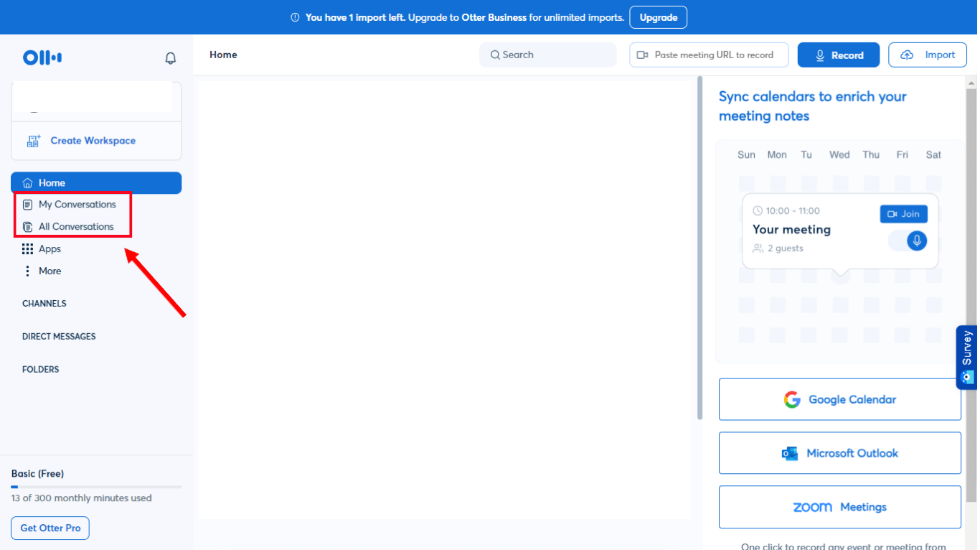980x550 pixels.
Task: Toggle the microphone switch on meeting card
Action: coord(908,240)
